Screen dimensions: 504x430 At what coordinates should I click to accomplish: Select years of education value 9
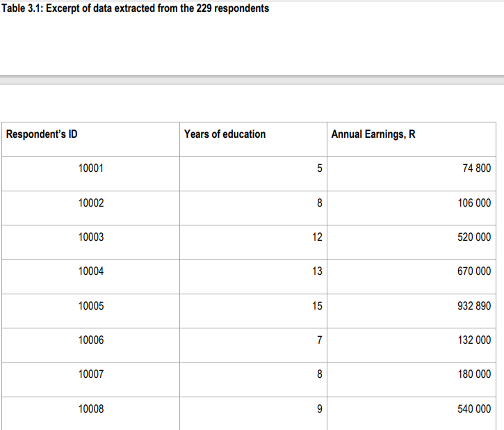click(x=320, y=408)
